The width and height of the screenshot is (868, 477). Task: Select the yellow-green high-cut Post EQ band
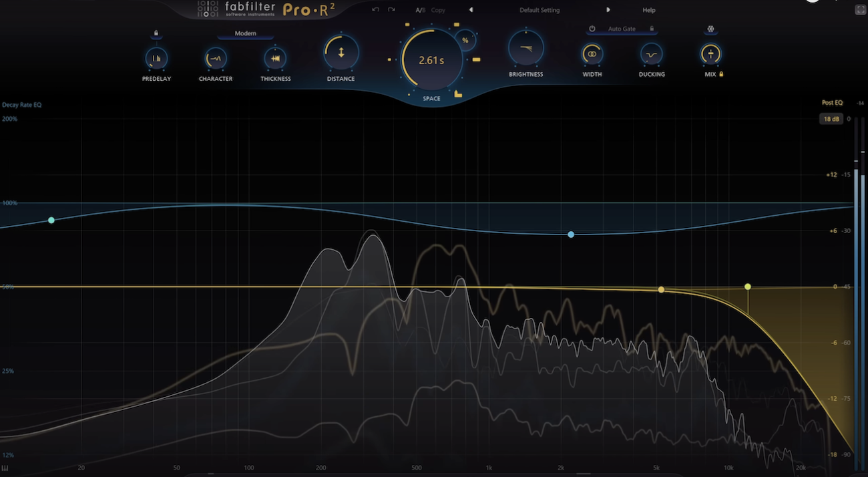[748, 287]
